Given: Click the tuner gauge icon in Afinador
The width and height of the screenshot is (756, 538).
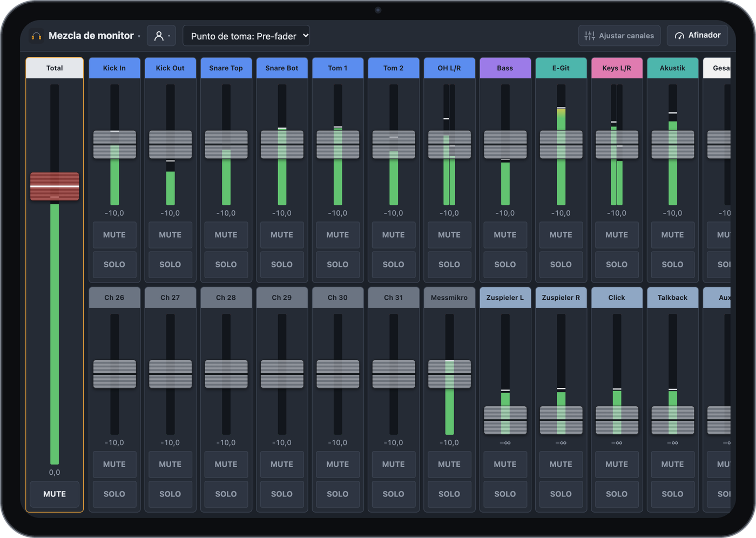Looking at the screenshot, I should (x=679, y=36).
